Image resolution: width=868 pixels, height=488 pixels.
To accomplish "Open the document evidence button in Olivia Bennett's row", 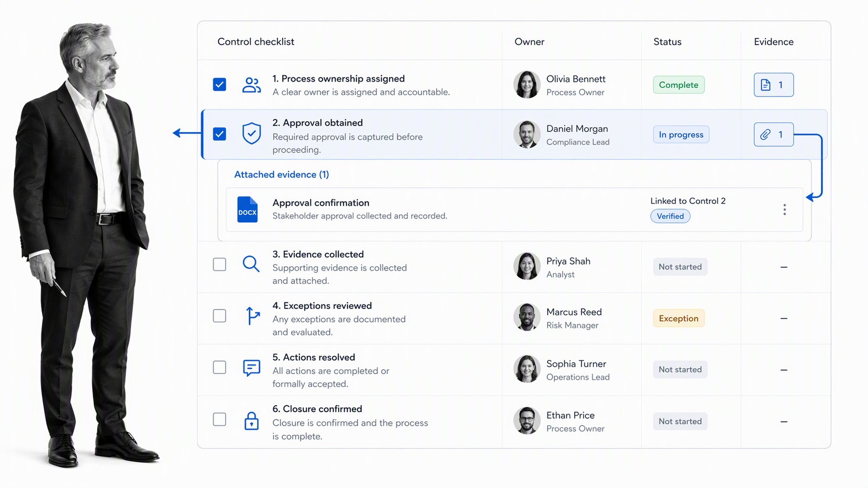I will (x=773, y=85).
